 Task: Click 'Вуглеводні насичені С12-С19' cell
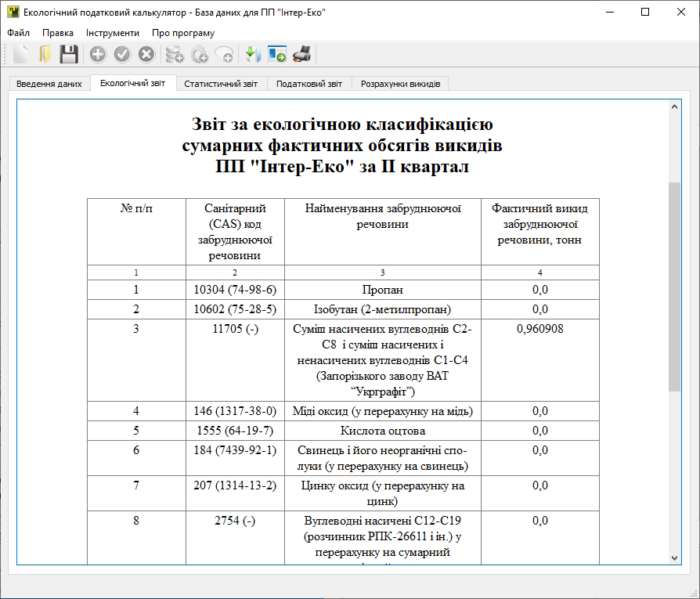point(383,538)
